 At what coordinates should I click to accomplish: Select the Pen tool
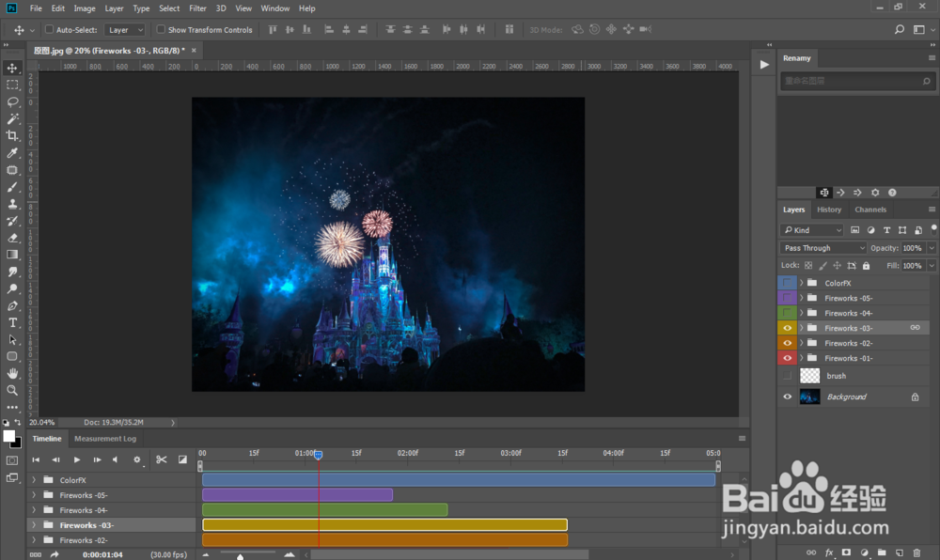pos(12,305)
